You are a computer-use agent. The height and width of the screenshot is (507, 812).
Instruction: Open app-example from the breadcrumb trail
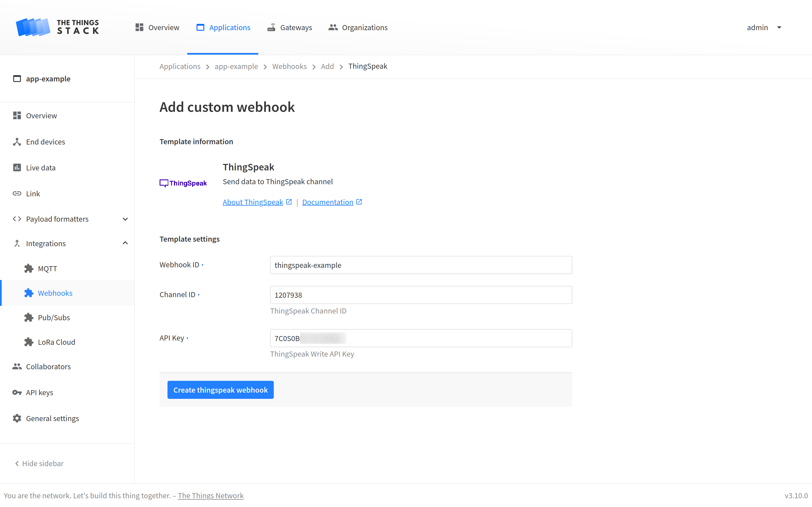(x=236, y=66)
